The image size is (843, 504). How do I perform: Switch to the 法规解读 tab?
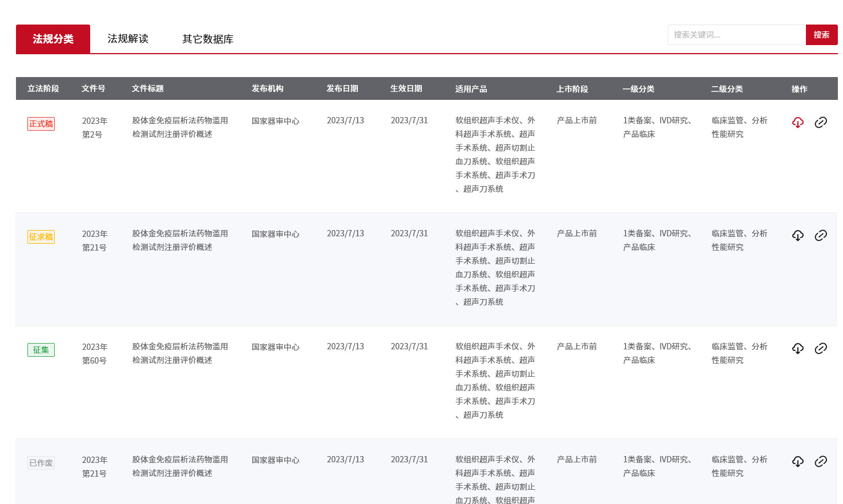click(x=128, y=39)
